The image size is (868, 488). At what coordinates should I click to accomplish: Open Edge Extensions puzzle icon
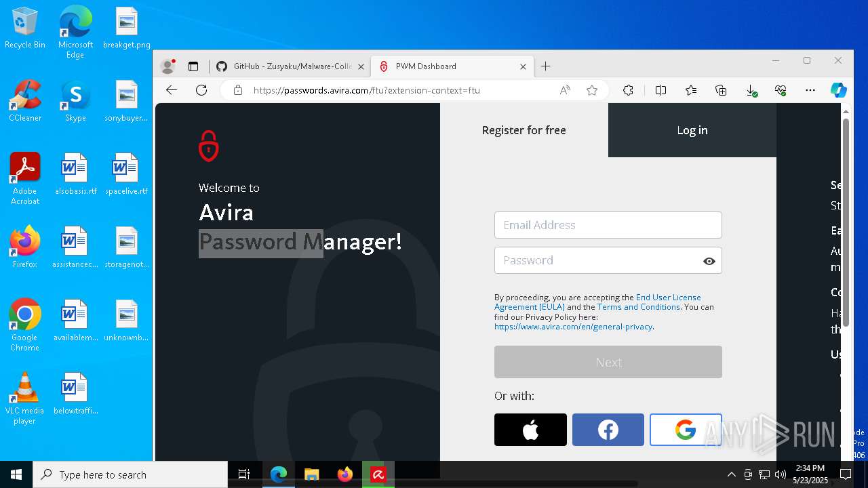629,90
